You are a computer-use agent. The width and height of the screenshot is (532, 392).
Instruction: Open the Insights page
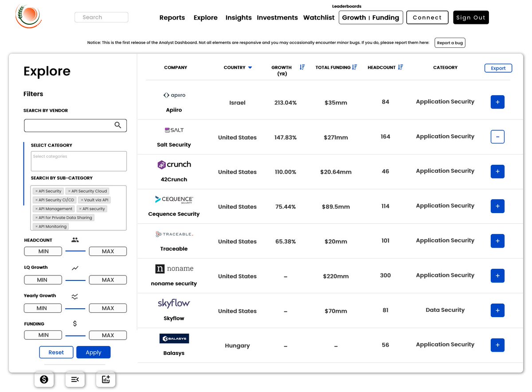tap(239, 18)
